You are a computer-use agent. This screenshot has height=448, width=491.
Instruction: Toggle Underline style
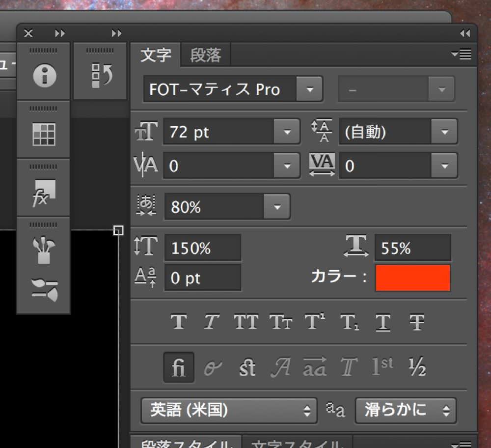coord(383,322)
